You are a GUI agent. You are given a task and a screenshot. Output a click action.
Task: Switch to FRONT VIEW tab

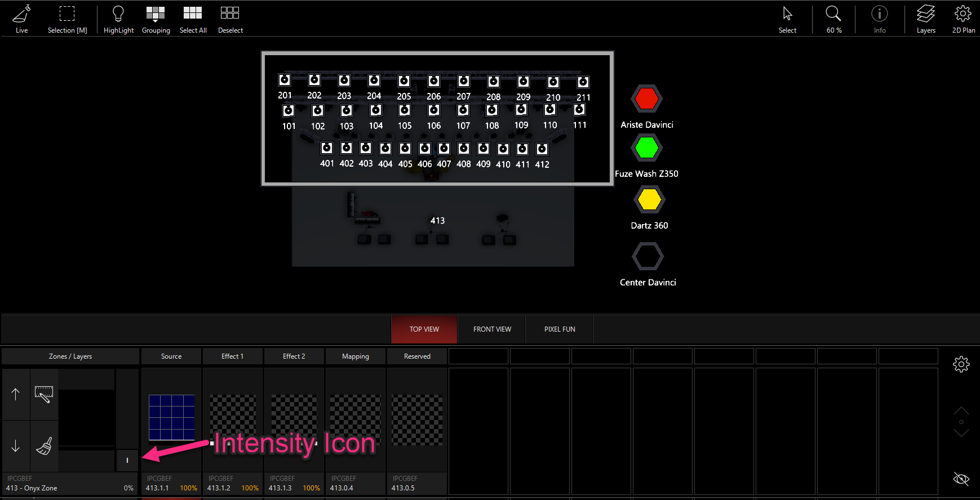pyautogui.click(x=492, y=329)
